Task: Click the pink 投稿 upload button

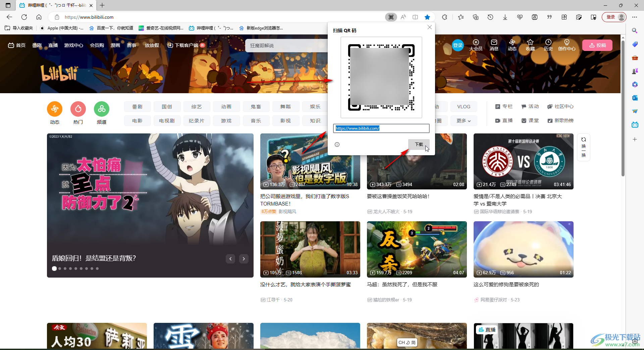Action: (597, 45)
